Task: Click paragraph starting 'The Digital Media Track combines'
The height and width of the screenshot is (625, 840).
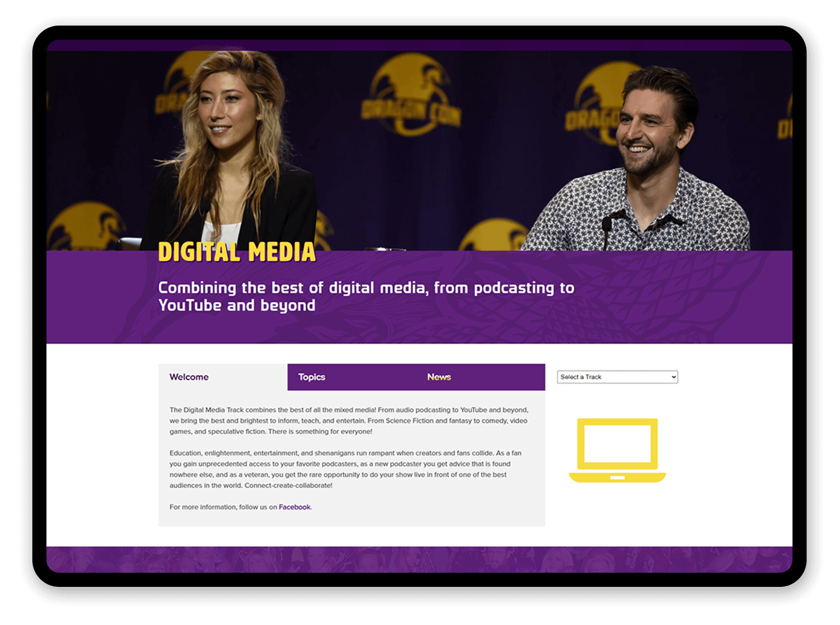Action: tap(349, 421)
